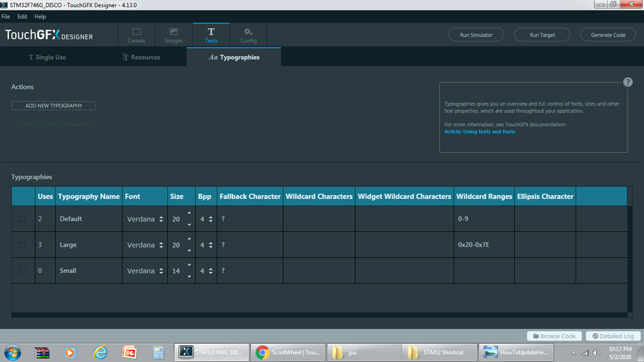Increase size of Large typography

click(x=190, y=239)
